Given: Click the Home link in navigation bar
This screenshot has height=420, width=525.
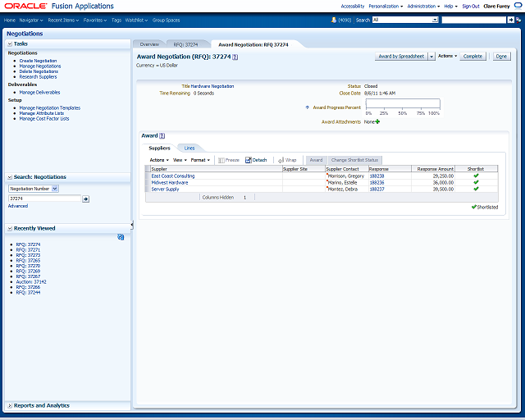Looking at the screenshot, I should click(x=10, y=20).
